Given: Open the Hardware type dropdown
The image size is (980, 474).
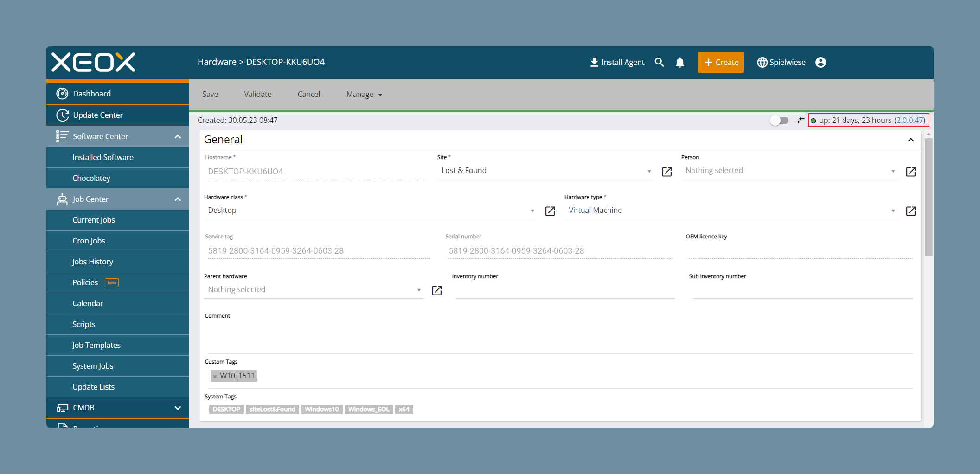Looking at the screenshot, I should click(x=731, y=211).
